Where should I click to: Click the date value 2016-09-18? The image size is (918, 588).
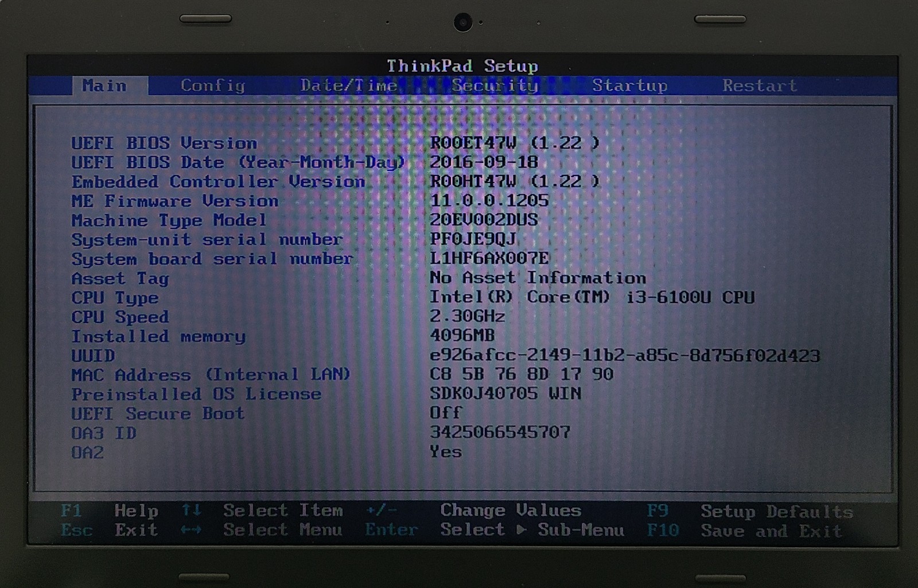click(x=484, y=162)
